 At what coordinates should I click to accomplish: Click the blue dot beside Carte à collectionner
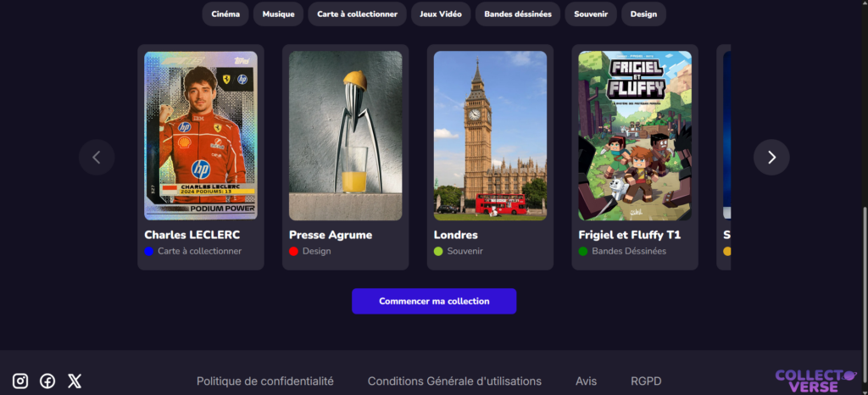[x=149, y=251]
